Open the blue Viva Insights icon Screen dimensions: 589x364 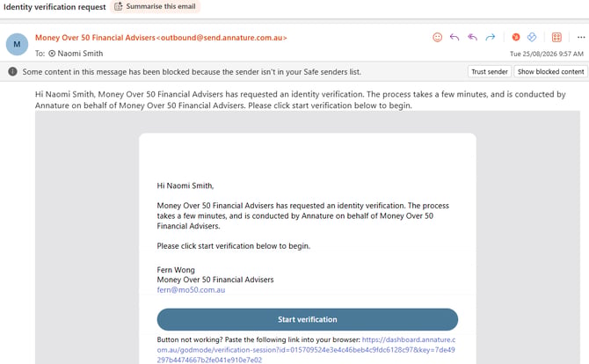pos(532,37)
